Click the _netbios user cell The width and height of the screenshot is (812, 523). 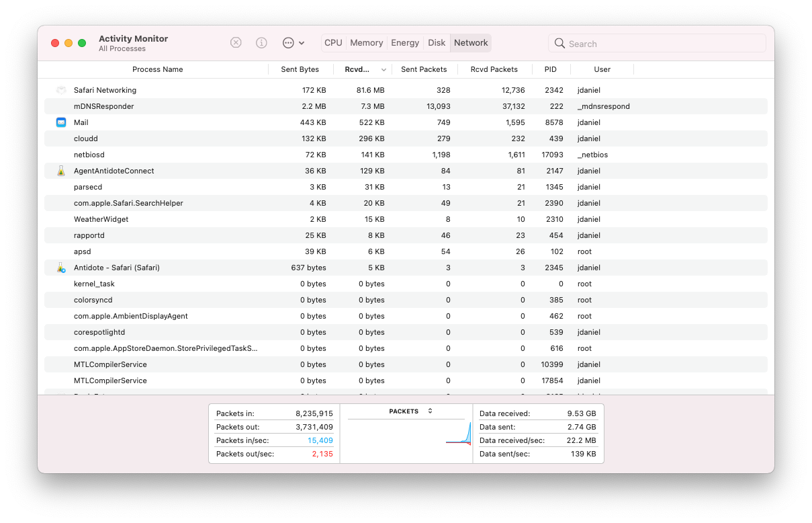click(592, 155)
